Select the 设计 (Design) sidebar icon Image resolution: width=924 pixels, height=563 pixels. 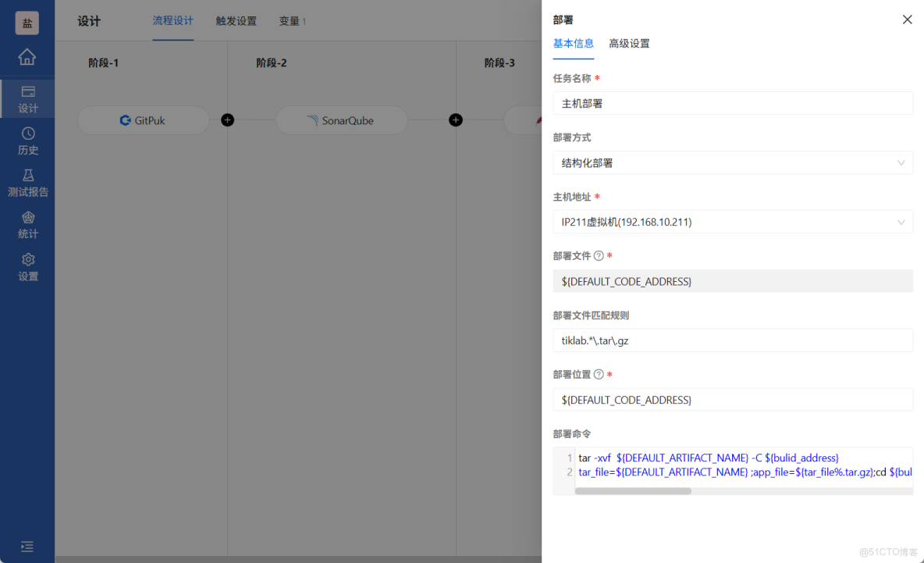27,98
